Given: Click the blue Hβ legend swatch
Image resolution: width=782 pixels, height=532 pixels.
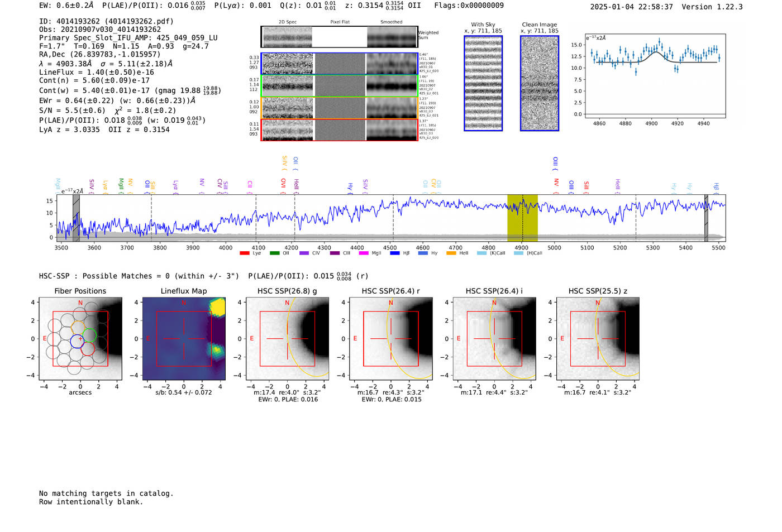Looking at the screenshot, I should point(395,253).
